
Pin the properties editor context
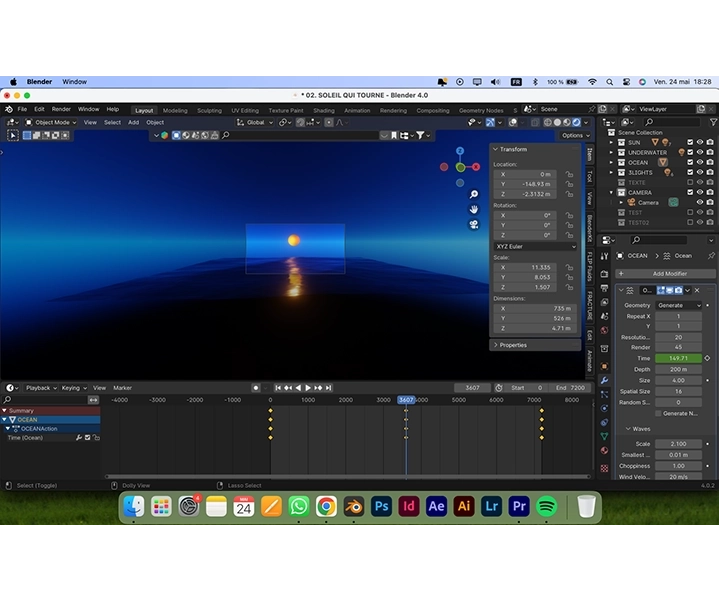711,256
